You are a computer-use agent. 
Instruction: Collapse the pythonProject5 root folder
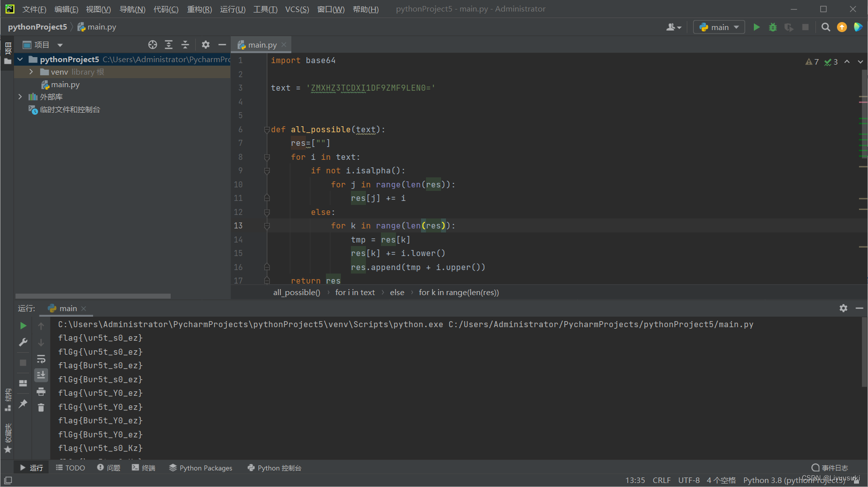tap(20, 59)
